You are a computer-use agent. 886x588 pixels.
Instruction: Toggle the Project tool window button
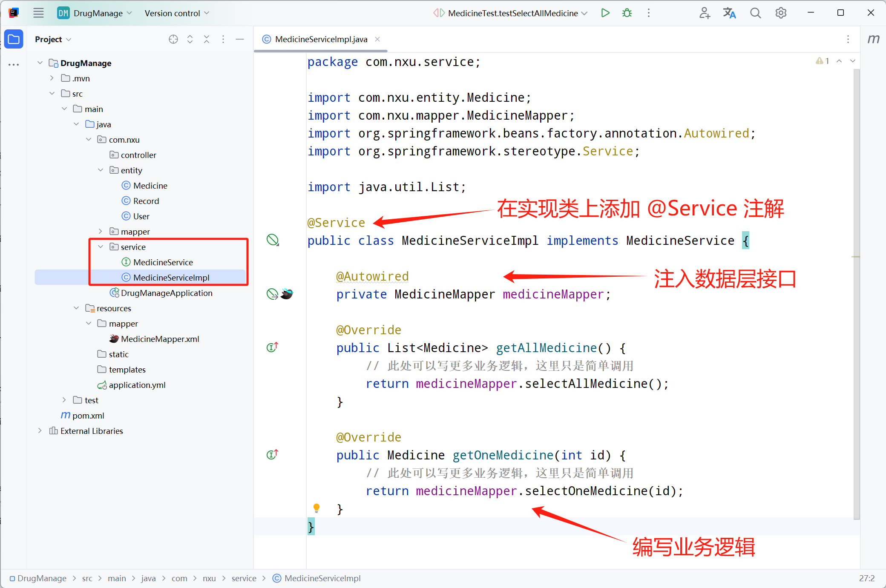pyautogui.click(x=14, y=39)
